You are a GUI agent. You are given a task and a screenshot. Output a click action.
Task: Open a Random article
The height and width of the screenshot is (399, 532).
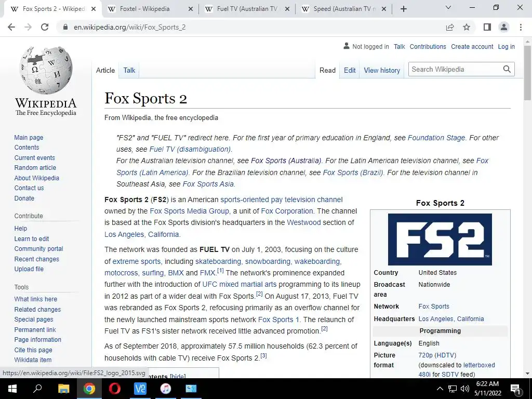tap(35, 168)
